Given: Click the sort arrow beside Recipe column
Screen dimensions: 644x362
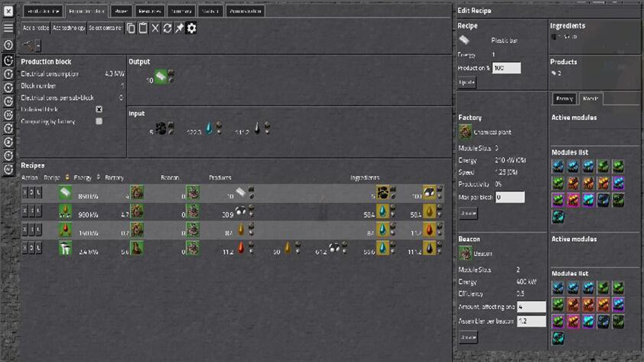Looking at the screenshot, I should pyautogui.click(x=67, y=177).
